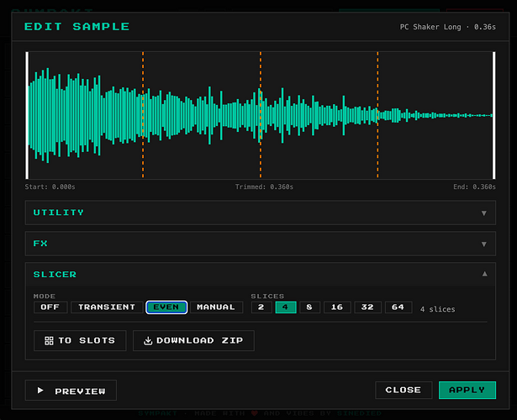Click the white start trim handle
The image size is (517, 420).
(27, 115)
